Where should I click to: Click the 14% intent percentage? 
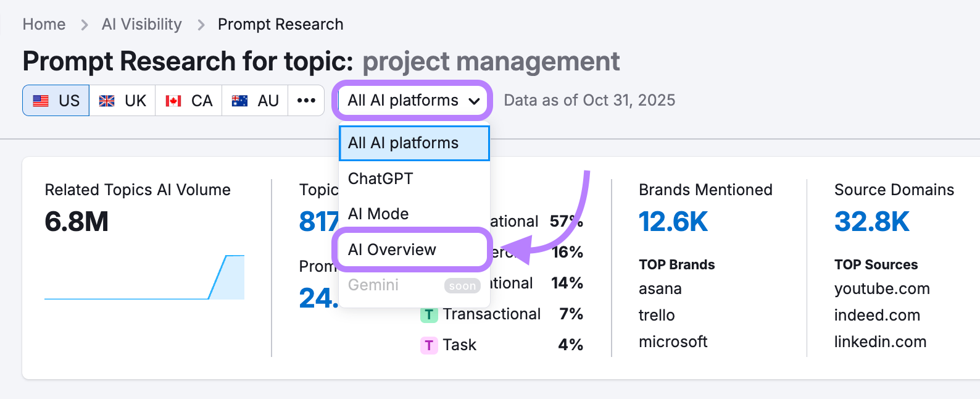(x=567, y=283)
